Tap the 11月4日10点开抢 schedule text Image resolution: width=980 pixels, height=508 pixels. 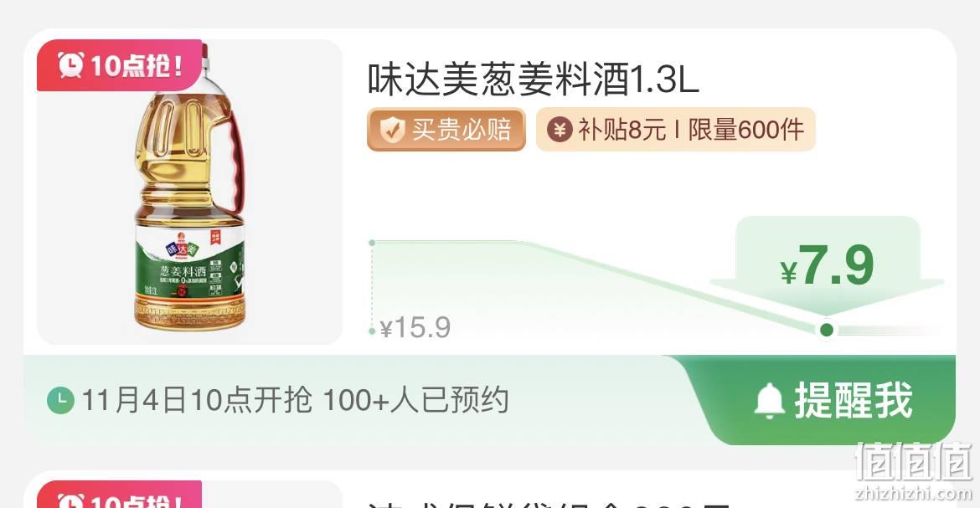pyautogui.click(x=197, y=400)
